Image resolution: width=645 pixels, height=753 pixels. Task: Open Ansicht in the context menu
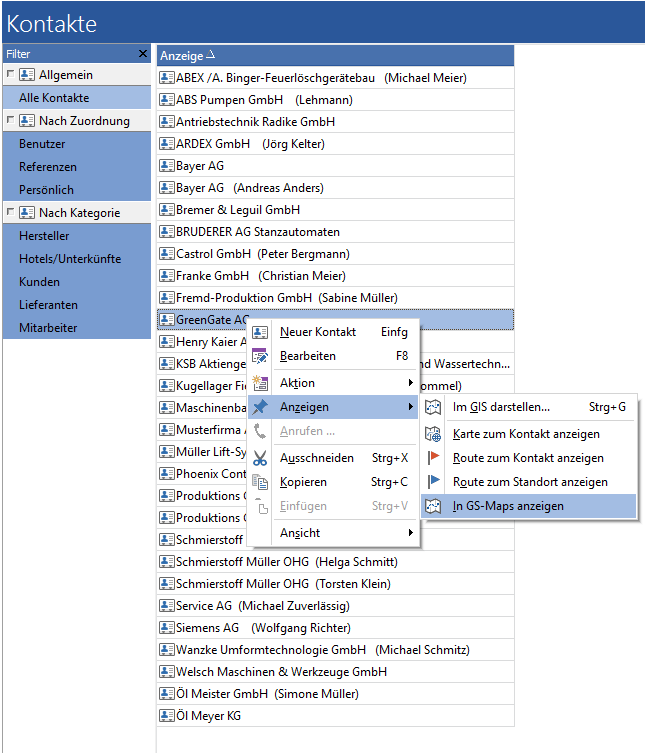tap(334, 533)
